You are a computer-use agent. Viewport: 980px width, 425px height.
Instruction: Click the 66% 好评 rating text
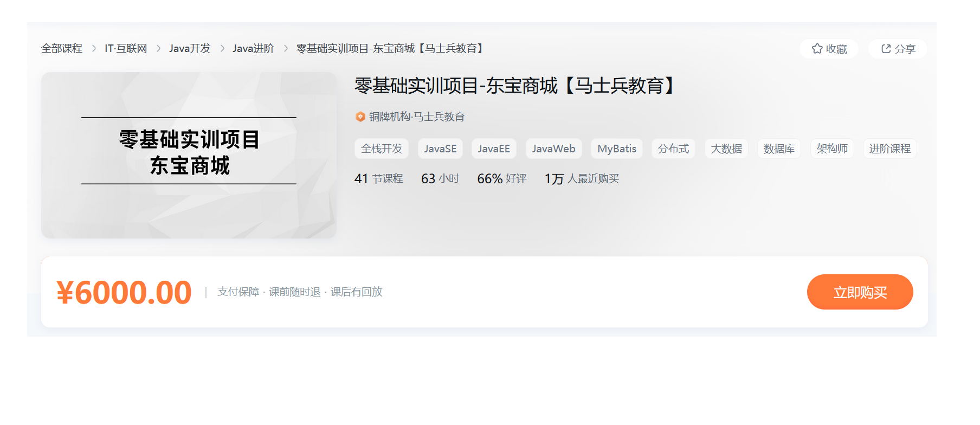pos(502,178)
